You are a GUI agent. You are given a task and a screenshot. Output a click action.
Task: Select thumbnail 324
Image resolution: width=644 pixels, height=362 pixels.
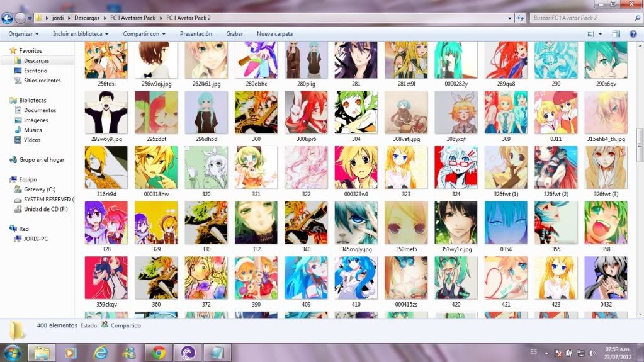point(456,167)
